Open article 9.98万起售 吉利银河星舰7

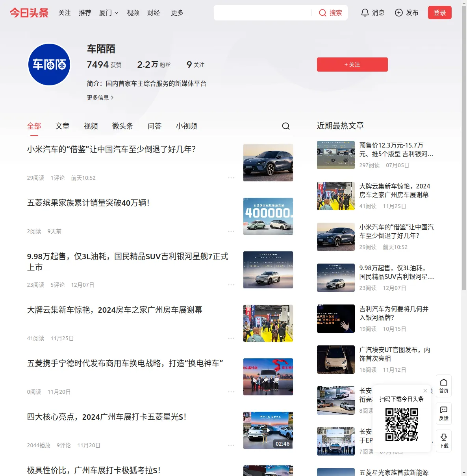point(128,262)
